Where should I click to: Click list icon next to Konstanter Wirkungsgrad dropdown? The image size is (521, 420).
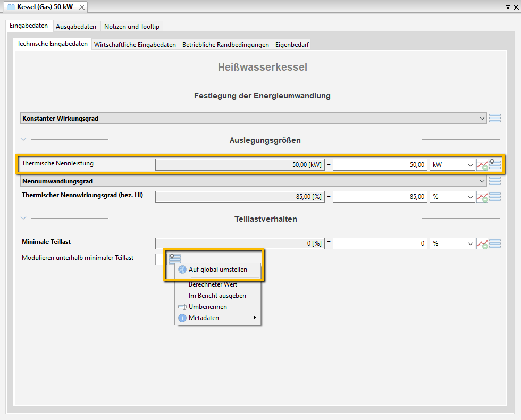[x=495, y=119]
